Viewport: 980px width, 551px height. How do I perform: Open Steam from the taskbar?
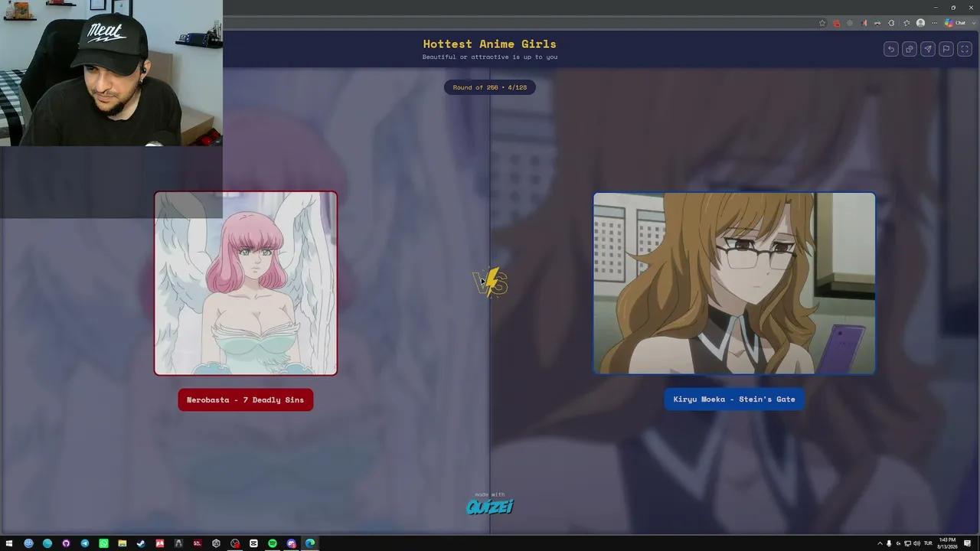point(141,543)
